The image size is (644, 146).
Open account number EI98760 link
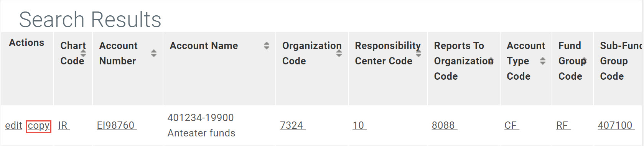117,125
